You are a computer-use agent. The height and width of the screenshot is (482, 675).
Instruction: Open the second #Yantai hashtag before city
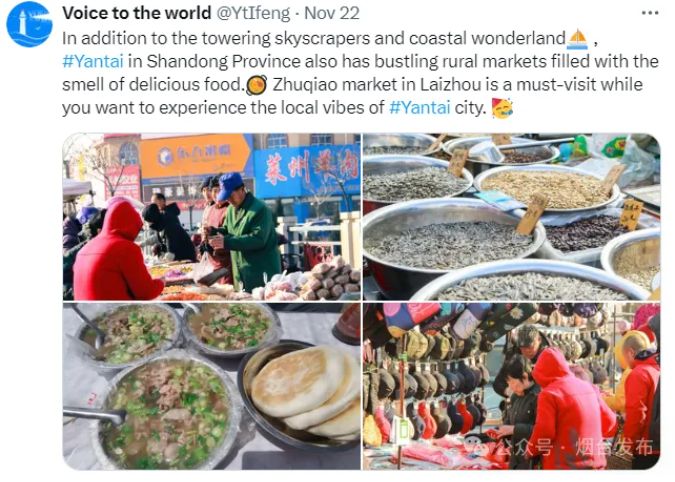419,107
